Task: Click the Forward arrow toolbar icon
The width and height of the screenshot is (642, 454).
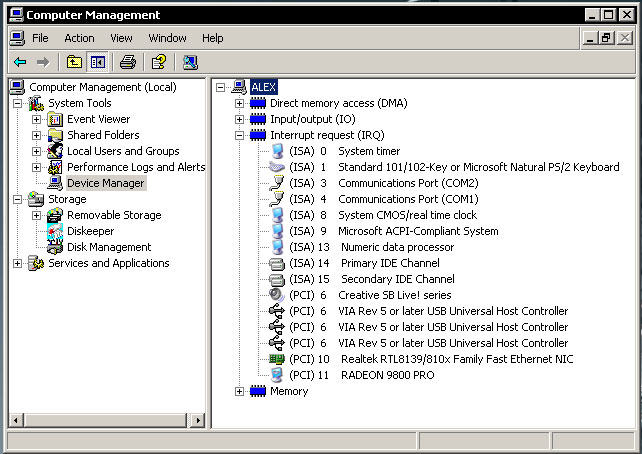Action: [x=43, y=62]
